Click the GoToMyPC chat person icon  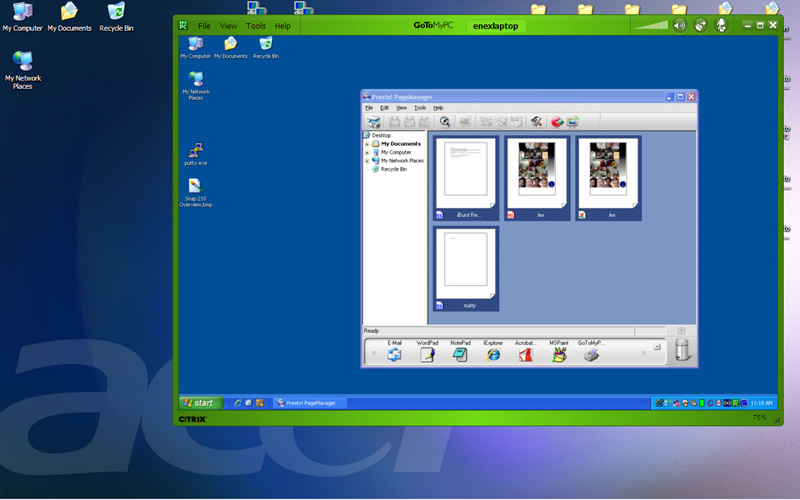(721, 26)
